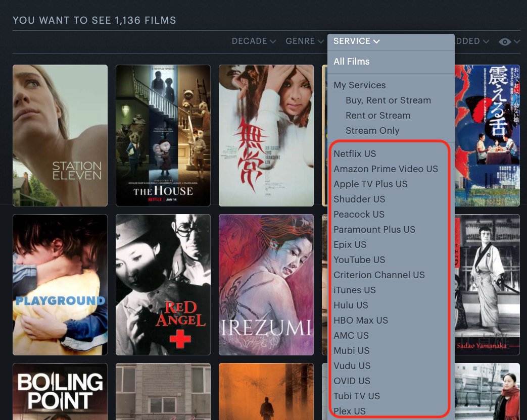527x420 pixels.
Task: Open the GENRE filter dropdown
Action: tap(305, 41)
